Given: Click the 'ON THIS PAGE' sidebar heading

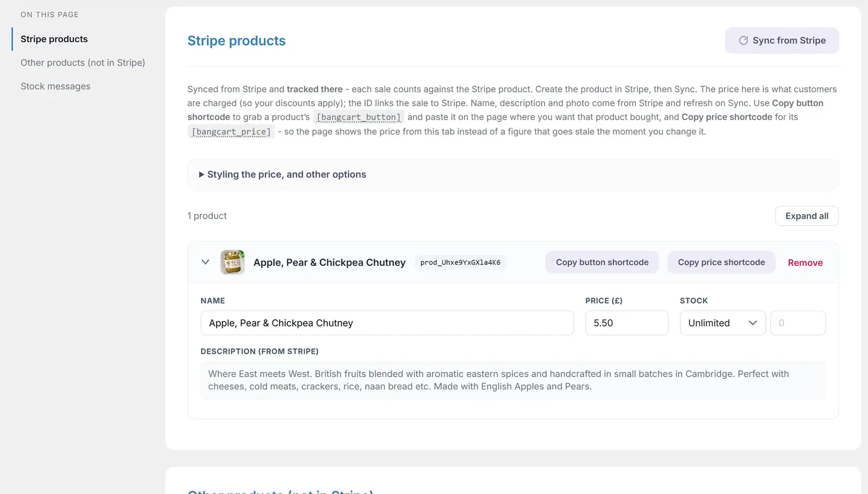Looking at the screenshot, I should (50, 14).
